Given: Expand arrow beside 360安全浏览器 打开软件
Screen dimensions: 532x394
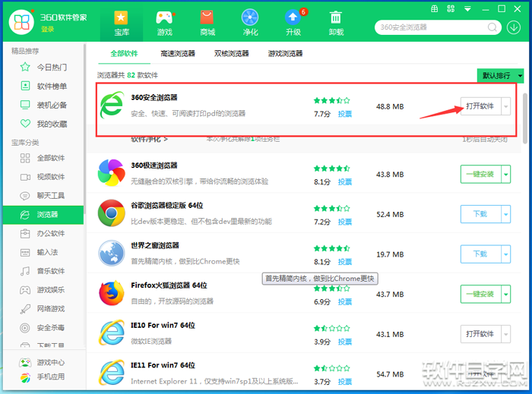Looking at the screenshot, I should pyautogui.click(x=506, y=106).
